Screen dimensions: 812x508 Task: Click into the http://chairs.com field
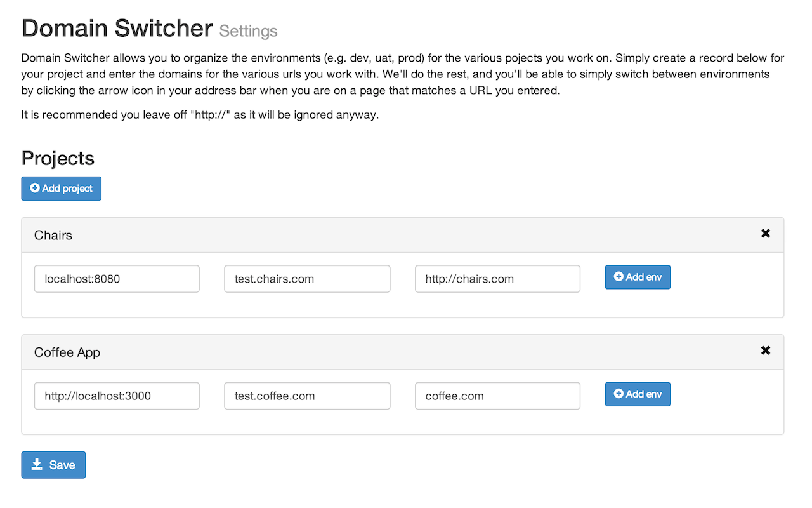click(x=497, y=279)
